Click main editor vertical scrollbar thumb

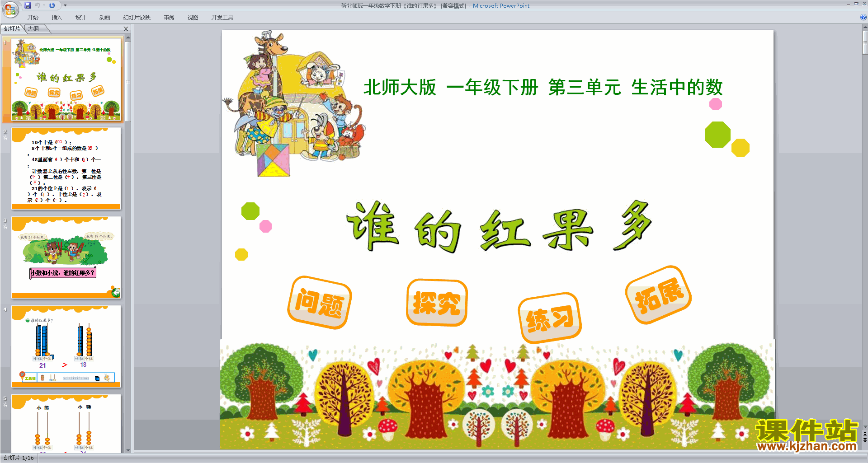point(865,43)
